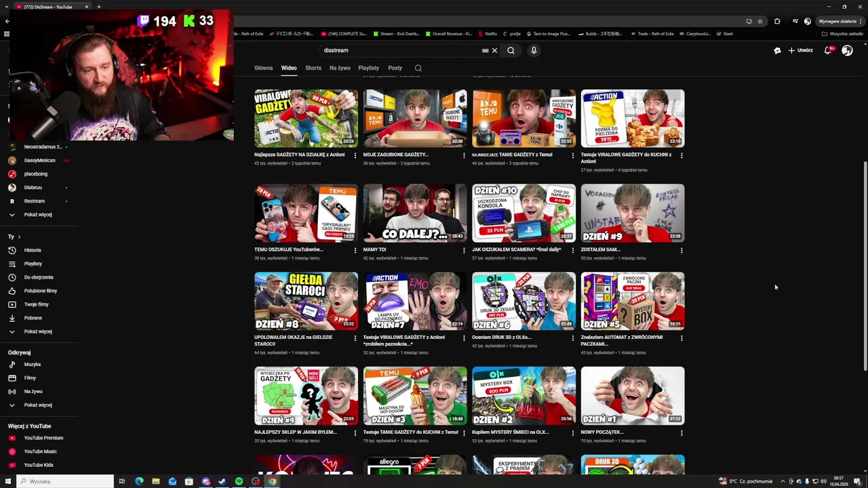The image size is (868, 488).
Task: Open the Ty section chevron
Action: tap(19, 237)
